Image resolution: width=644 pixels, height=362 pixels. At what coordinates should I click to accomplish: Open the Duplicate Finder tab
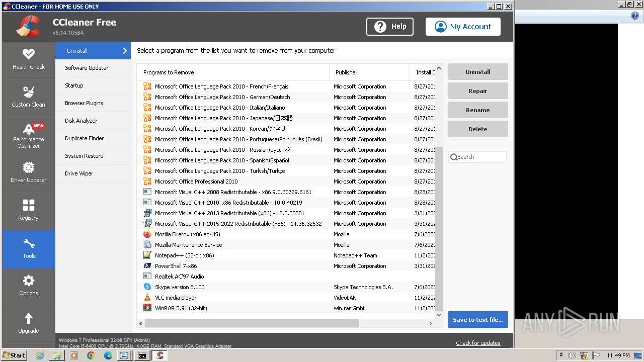(x=93, y=138)
